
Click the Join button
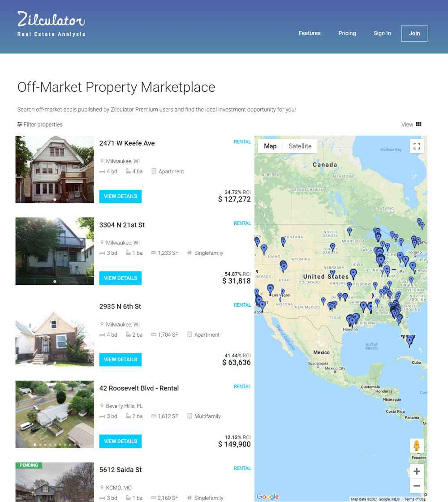(x=414, y=33)
